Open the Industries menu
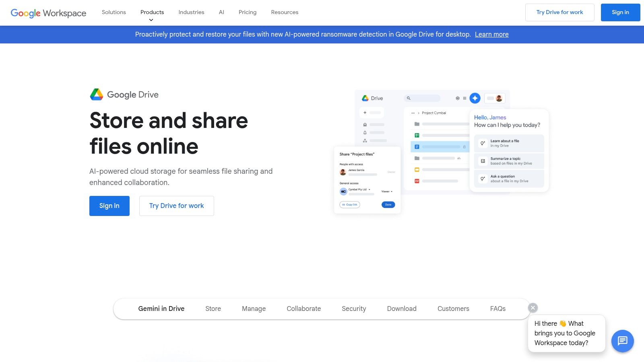644x362 pixels. pyautogui.click(x=191, y=12)
